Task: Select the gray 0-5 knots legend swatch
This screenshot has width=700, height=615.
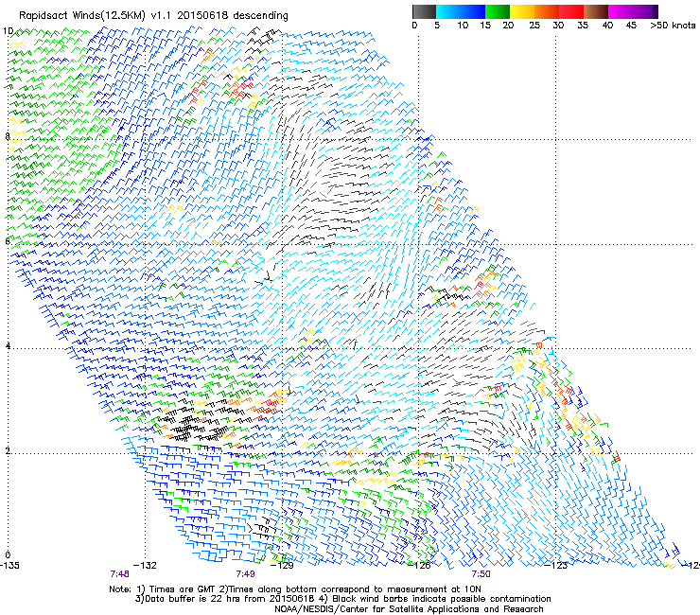Action: tap(424, 11)
